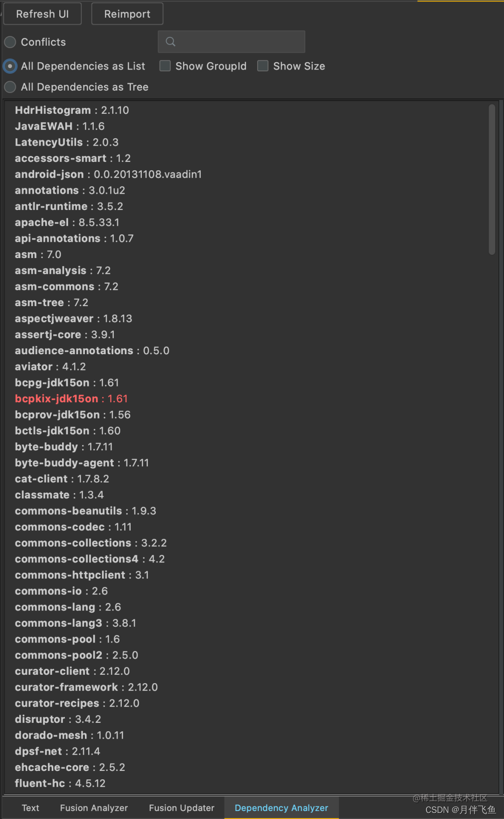Viewport: 504px width, 819px height.
Task: Enable the Show GroupId checkbox
Action: click(165, 66)
